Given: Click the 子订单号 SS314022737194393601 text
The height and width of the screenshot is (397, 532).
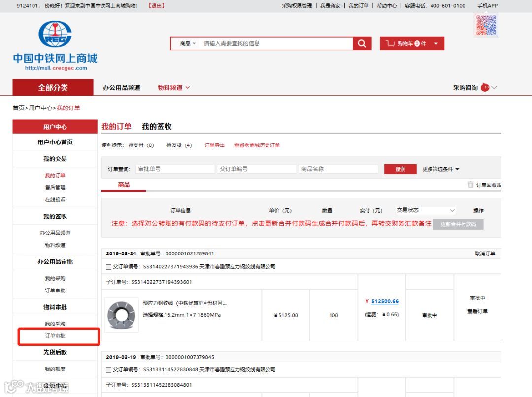Looking at the screenshot, I should point(149,282).
